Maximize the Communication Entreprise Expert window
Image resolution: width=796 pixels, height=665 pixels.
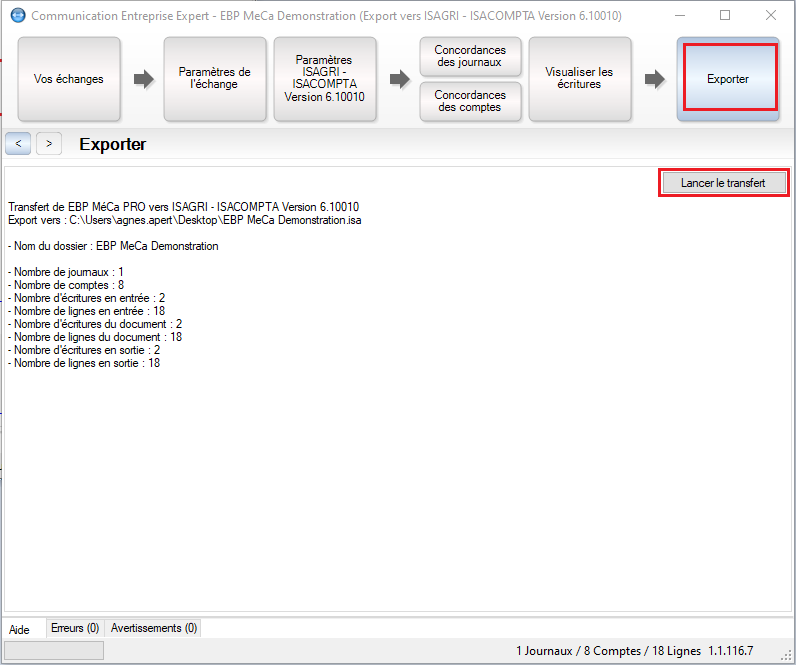[x=725, y=16]
